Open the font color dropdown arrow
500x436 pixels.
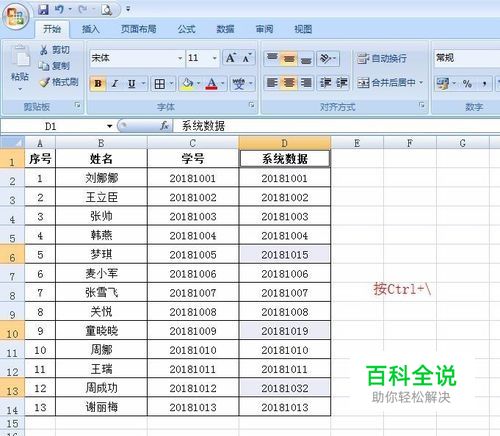pyautogui.click(x=223, y=83)
